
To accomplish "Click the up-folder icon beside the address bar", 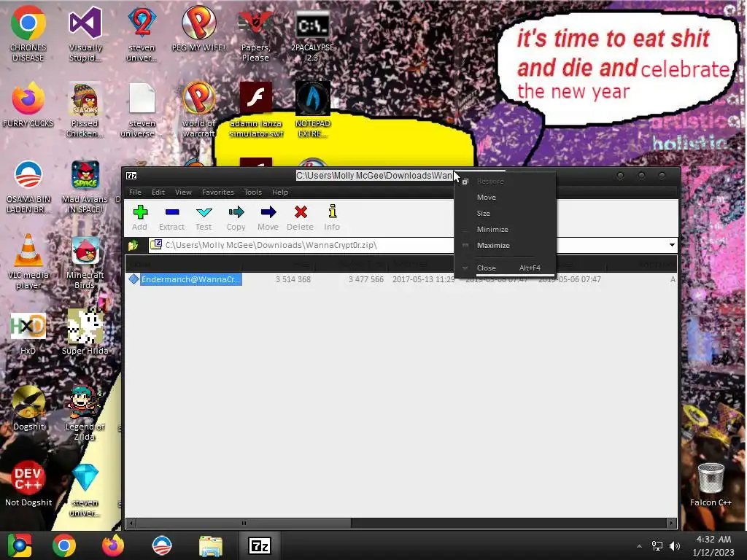I will [x=133, y=245].
